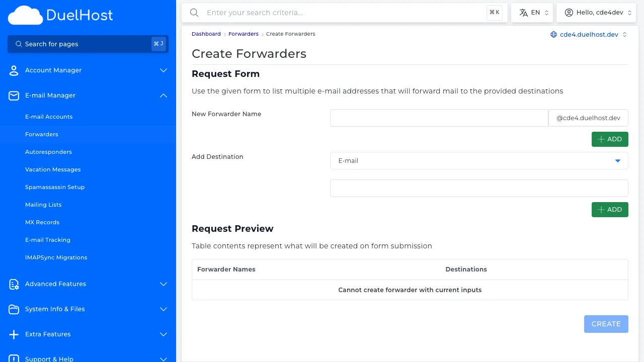
Task: Open the Dashboard breadcrumb link
Action: point(206,34)
